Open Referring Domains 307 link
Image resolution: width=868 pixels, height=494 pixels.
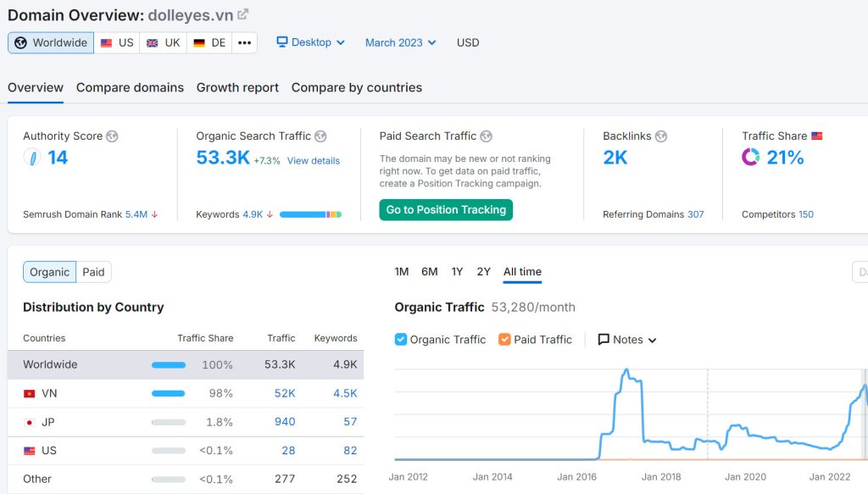[695, 214]
